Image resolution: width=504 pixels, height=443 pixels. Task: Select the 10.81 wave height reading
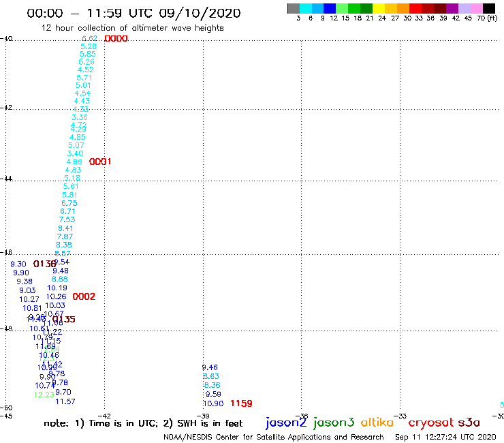32,308
